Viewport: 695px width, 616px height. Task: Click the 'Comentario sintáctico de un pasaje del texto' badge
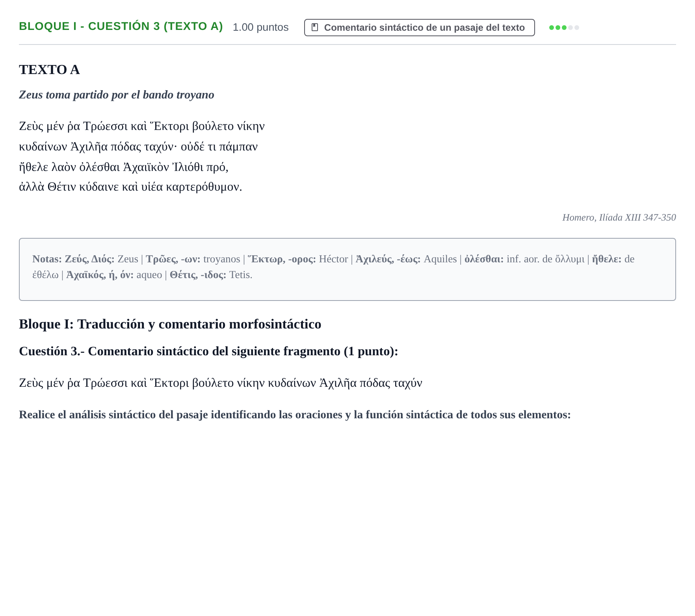[419, 28]
